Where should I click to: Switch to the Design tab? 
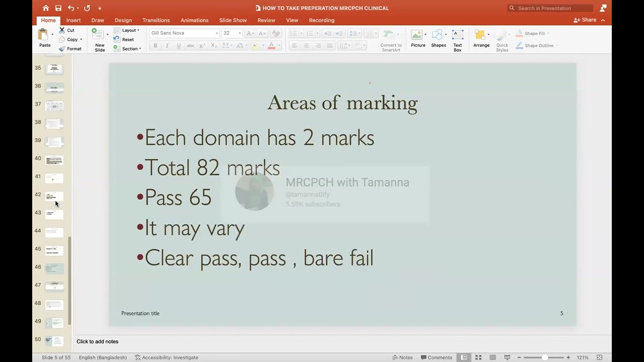123,20
